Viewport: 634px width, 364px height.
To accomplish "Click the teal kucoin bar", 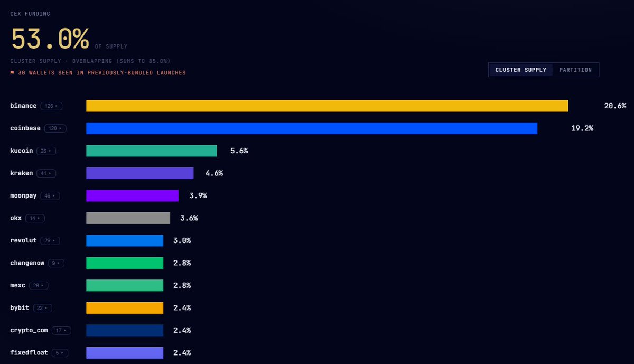I will (x=152, y=151).
